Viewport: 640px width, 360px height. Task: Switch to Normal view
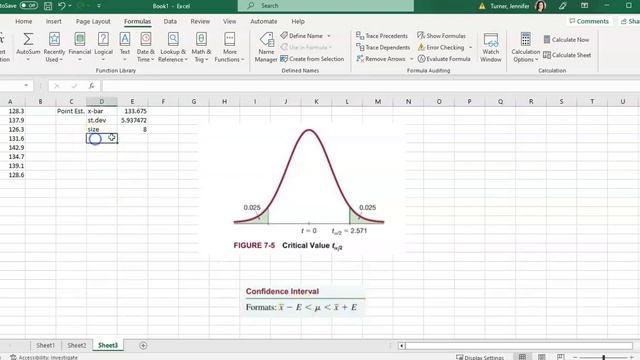point(522,357)
